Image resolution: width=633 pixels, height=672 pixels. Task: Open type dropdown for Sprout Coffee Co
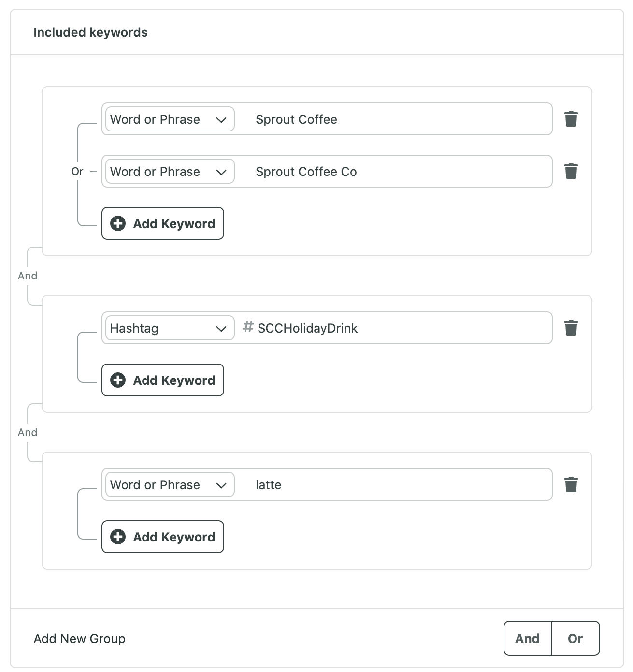170,171
